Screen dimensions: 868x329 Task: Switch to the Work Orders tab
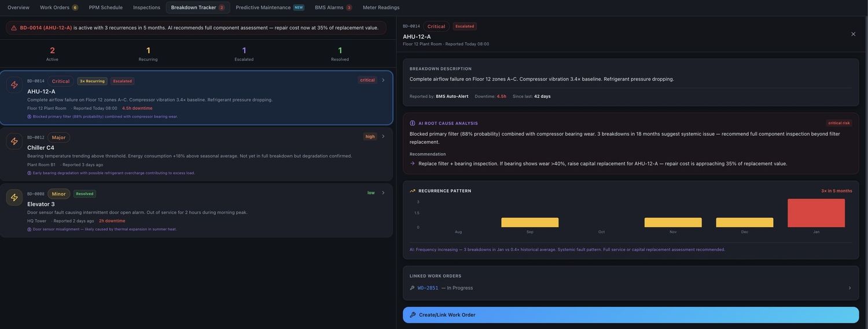tap(58, 8)
